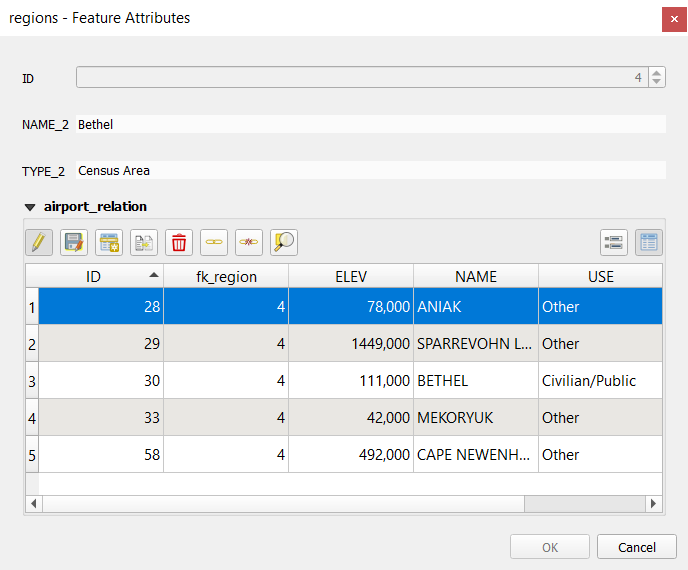Increase the ID spin box value
Image resolution: width=688 pixels, height=570 pixels.
(x=656, y=73)
